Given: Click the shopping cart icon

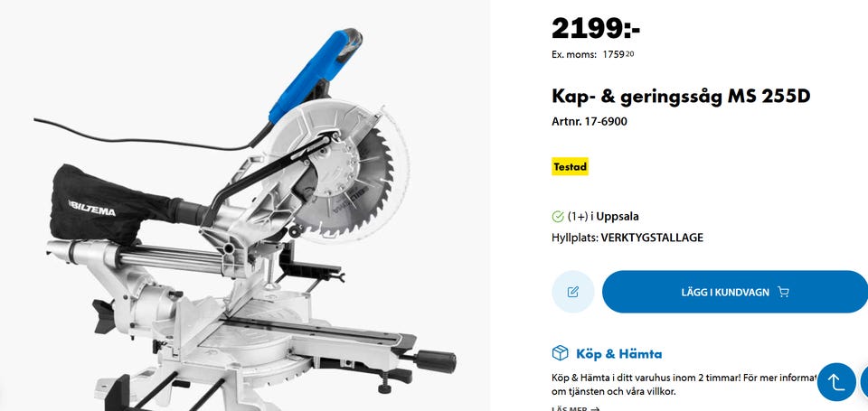Looking at the screenshot, I should click(783, 292).
